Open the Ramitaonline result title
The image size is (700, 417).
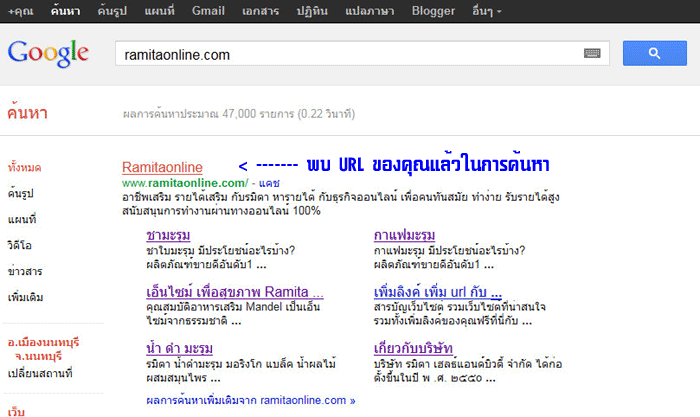pyautogui.click(x=162, y=167)
